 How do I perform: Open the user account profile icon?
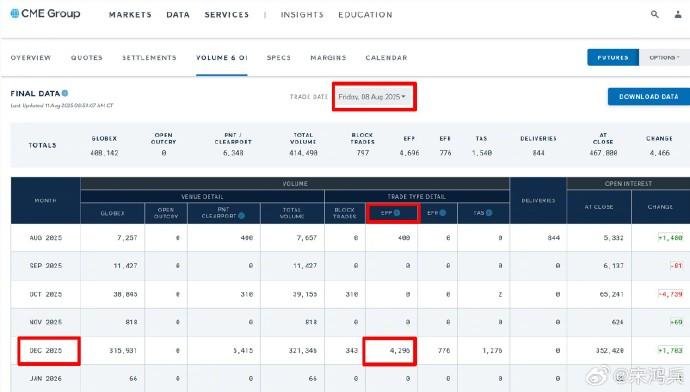click(678, 15)
